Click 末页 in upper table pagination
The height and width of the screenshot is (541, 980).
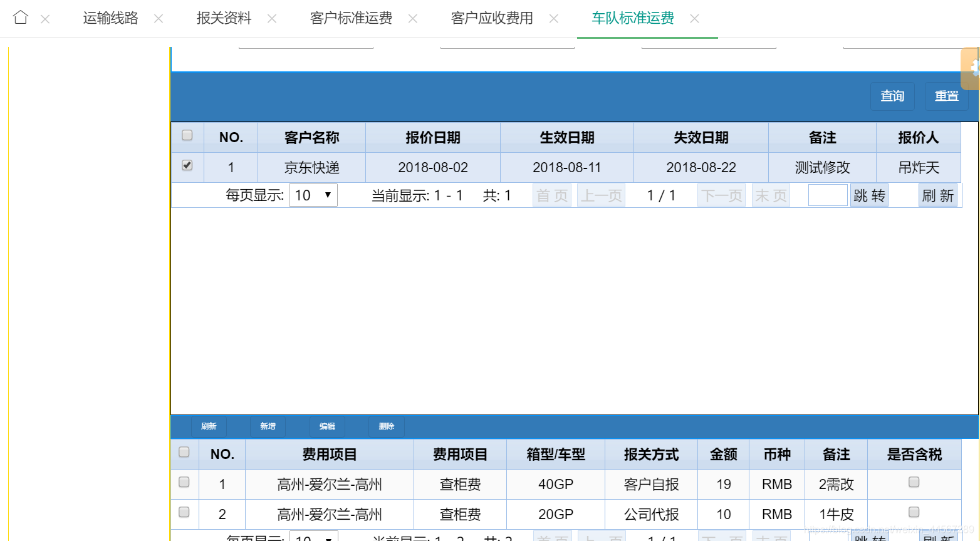tap(771, 195)
